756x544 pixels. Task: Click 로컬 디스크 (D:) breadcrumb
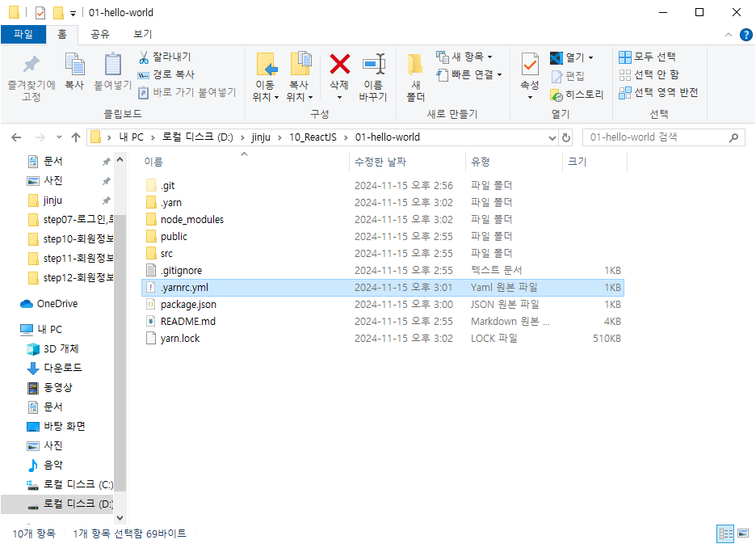pyautogui.click(x=197, y=137)
